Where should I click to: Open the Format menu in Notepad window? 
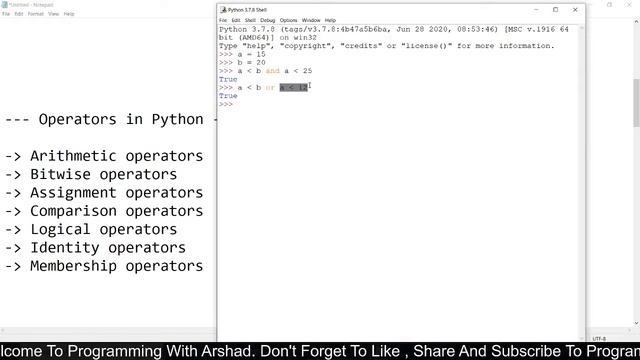[36, 14]
